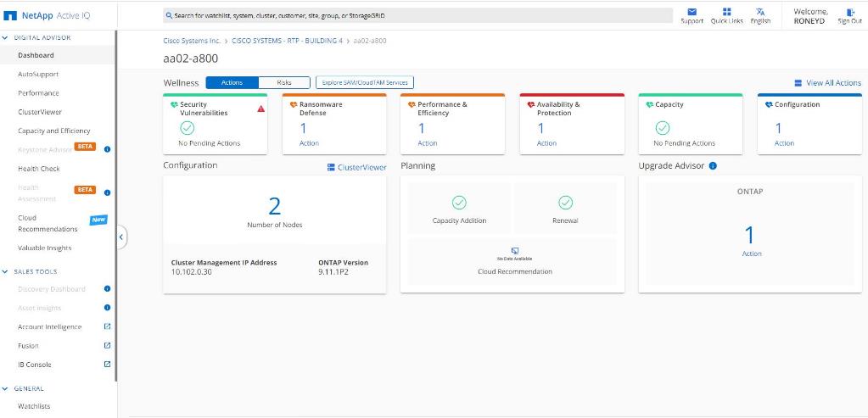Open the Support mail icon
This screenshot has height=418, width=868.
tap(692, 12)
